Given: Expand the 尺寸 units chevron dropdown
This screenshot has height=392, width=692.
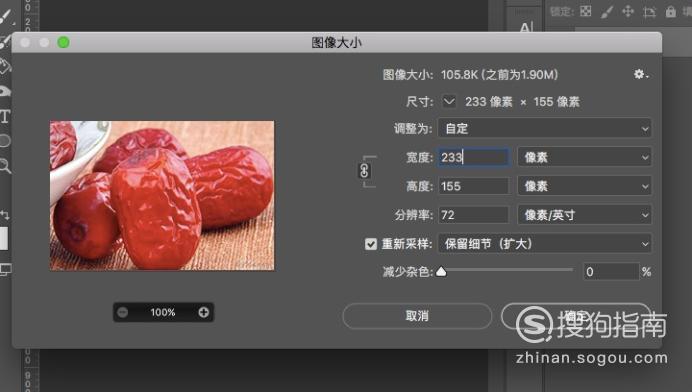Looking at the screenshot, I should pos(449,102).
